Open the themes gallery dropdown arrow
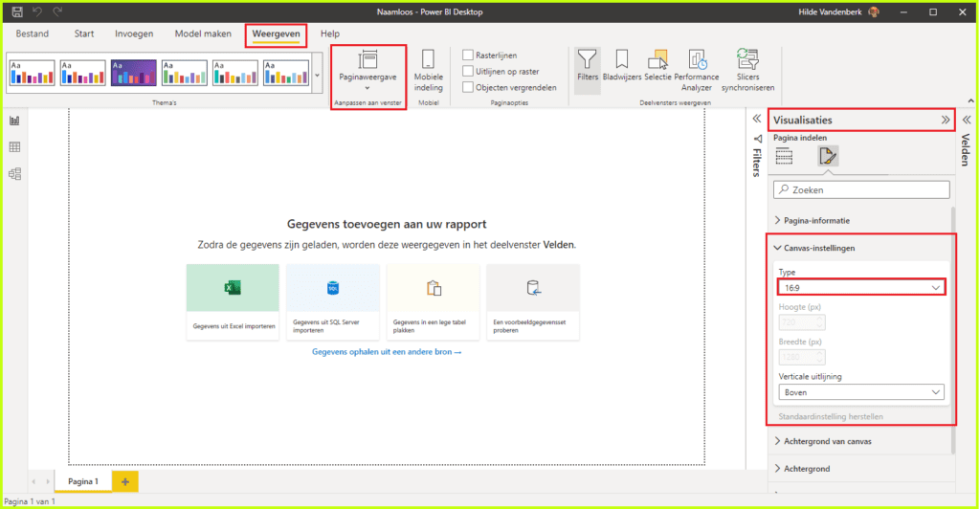 click(317, 75)
